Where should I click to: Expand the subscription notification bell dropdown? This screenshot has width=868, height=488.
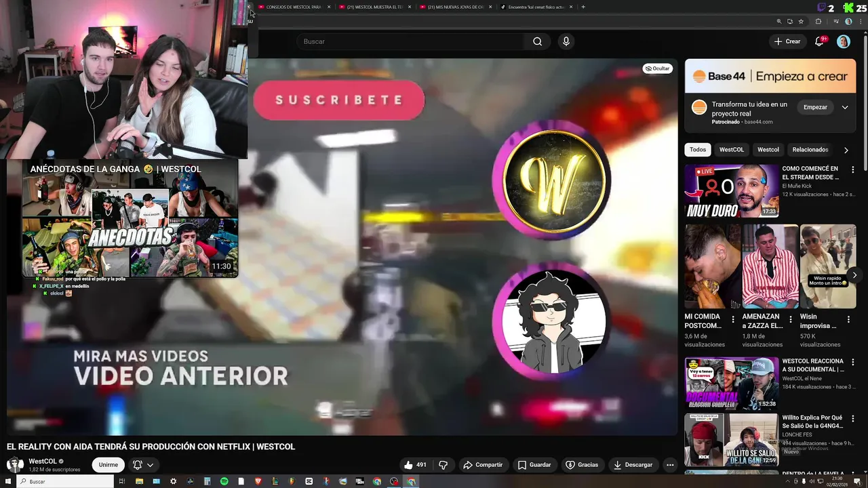143,465
